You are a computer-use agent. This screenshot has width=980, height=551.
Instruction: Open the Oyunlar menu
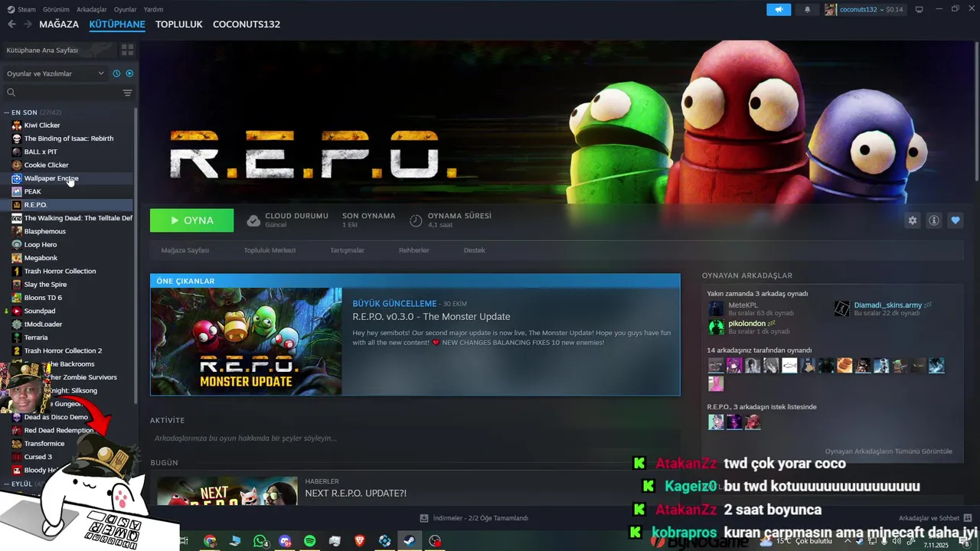click(x=126, y=9)
